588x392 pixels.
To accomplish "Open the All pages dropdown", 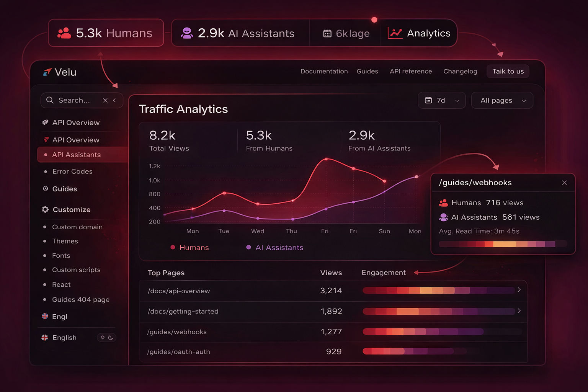I will tap(502, 100).
